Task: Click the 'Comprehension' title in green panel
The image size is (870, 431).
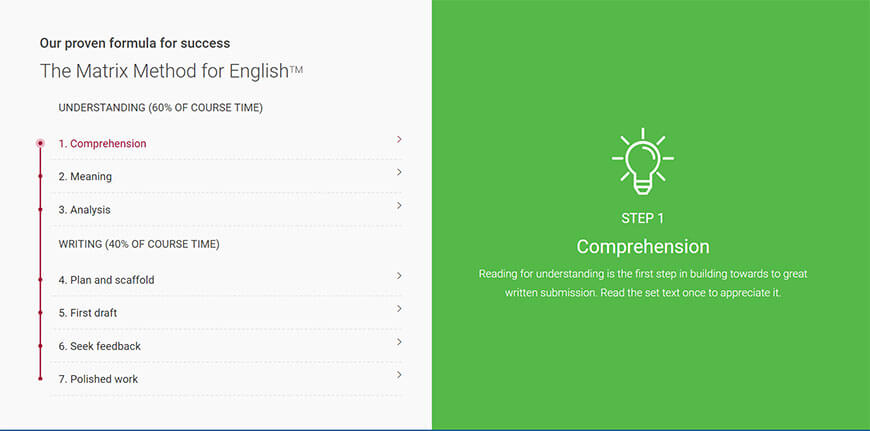Action: pyautogui.click(x=643, y=247)
